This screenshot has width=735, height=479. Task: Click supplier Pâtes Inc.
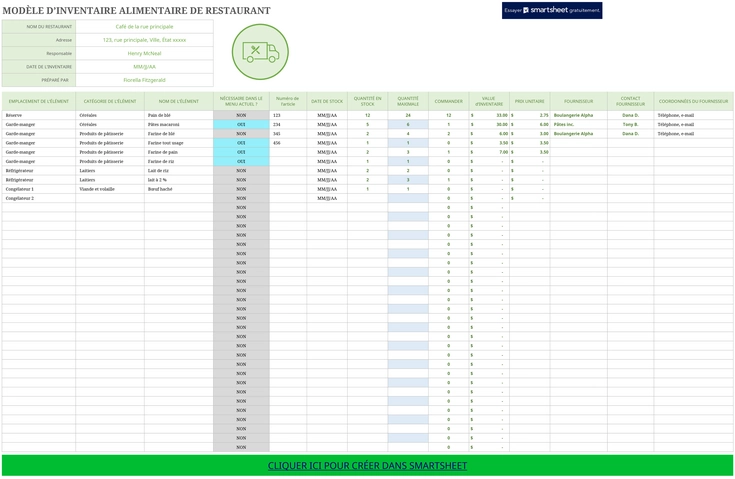tap(578, 125)
